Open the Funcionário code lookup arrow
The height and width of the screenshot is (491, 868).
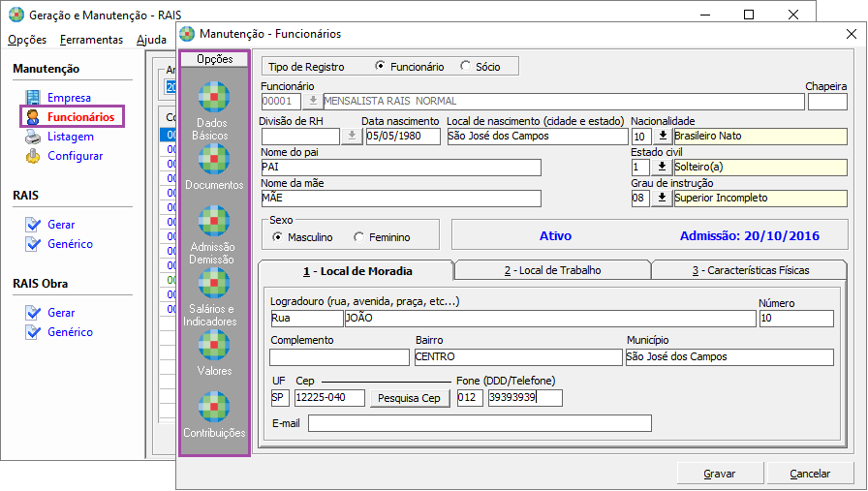pos(313,102)
